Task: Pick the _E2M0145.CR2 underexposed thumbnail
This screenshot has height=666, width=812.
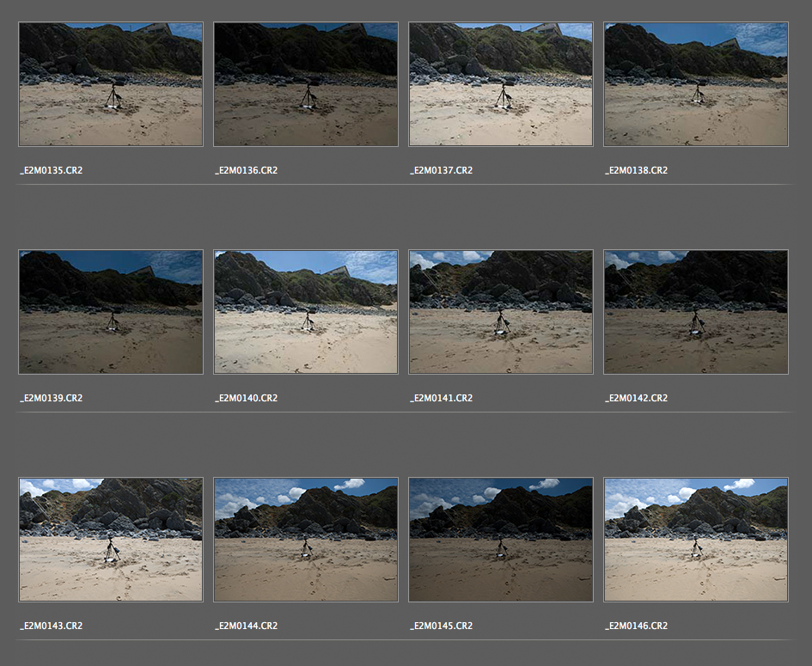Action: pos(501,540)
